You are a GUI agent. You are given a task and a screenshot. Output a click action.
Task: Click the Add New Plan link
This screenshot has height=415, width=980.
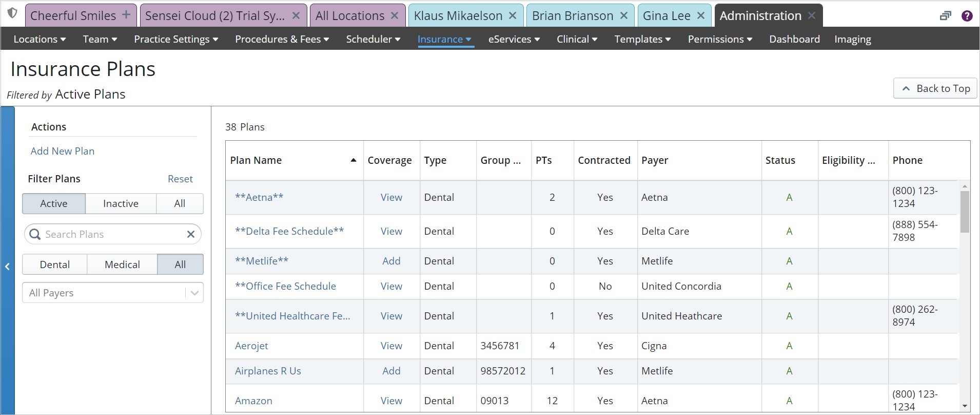(63, 151)
